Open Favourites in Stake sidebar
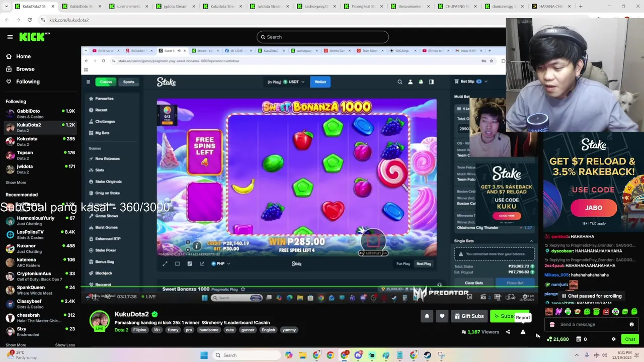644x362 pixels. coord(101,99)
